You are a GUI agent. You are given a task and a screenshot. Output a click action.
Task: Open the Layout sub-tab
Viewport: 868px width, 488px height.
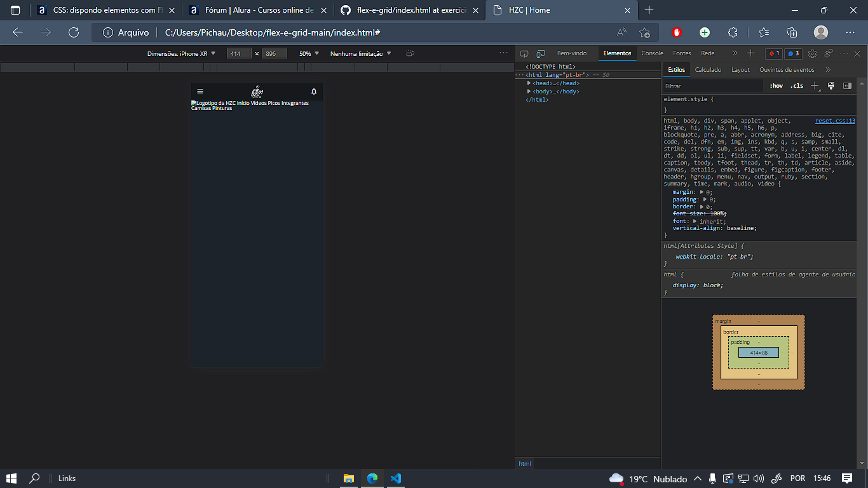tap(740, 70)
